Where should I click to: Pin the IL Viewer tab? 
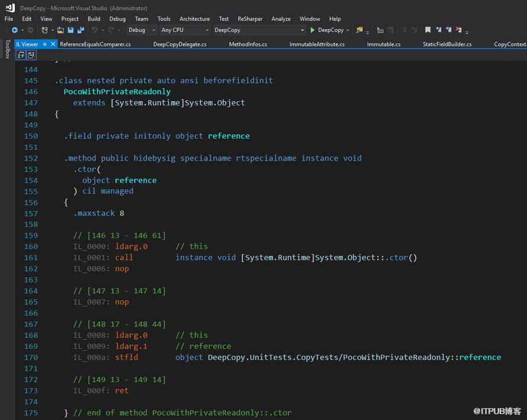pyautogui.click(x=44, y=44)
